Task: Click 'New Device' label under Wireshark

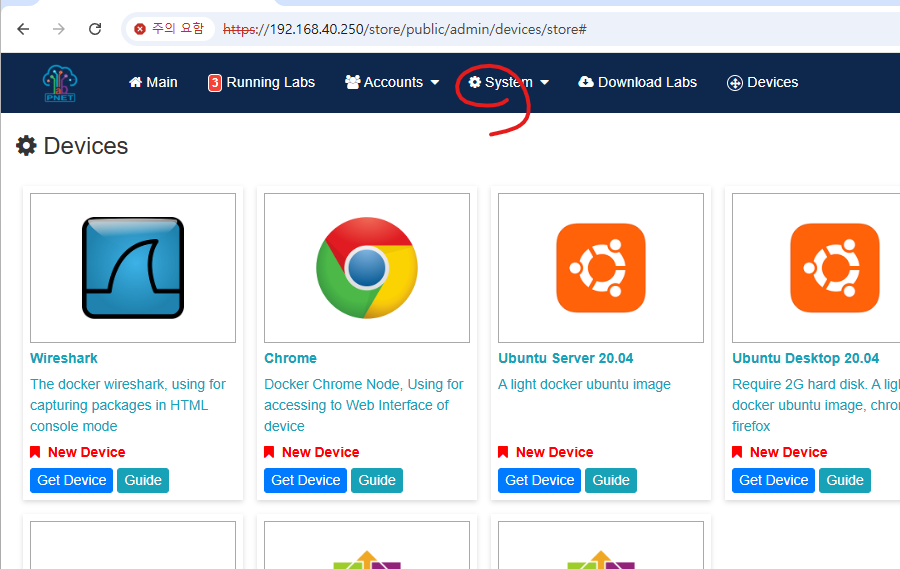Action: 87,452
